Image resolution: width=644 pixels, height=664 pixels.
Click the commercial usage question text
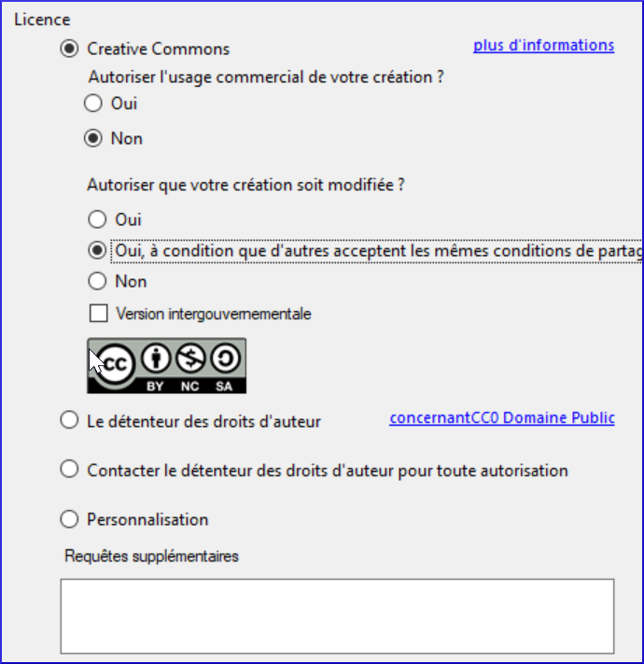(265, 77)
